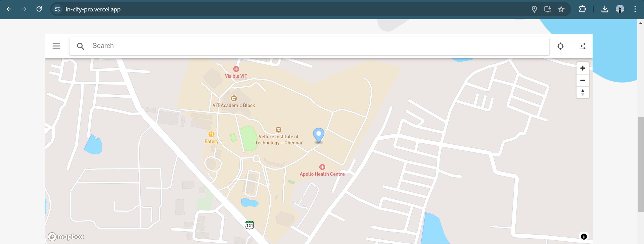This screenshot has width=644, height=244.
Task: Reload the in-city-pro page
Action: [x=39, y=9]
